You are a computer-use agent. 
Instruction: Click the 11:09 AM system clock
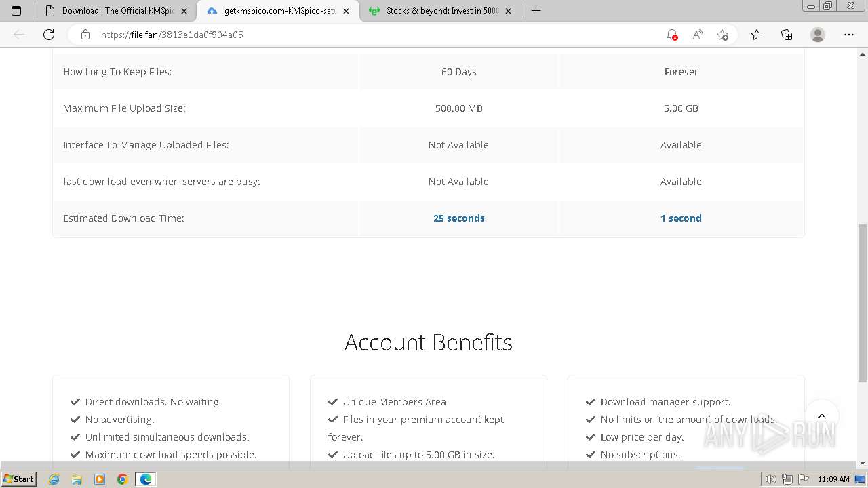click(x=833, y=479)
